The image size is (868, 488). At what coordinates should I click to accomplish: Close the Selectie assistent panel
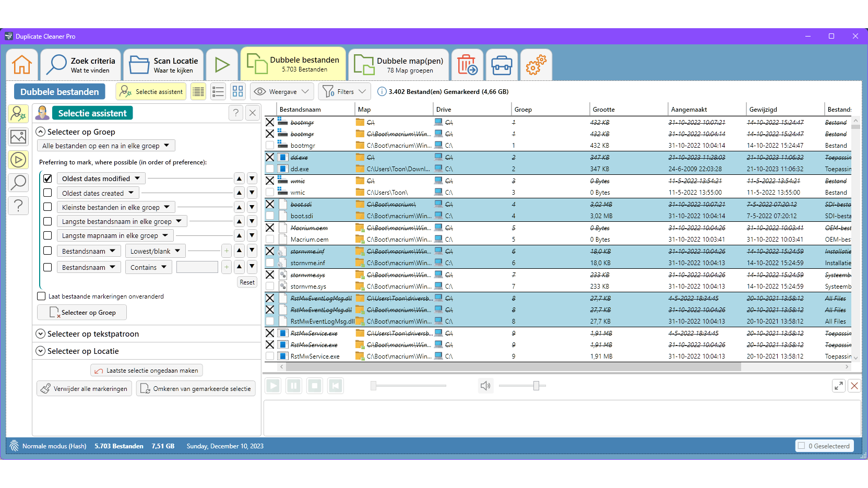(253, 113)
